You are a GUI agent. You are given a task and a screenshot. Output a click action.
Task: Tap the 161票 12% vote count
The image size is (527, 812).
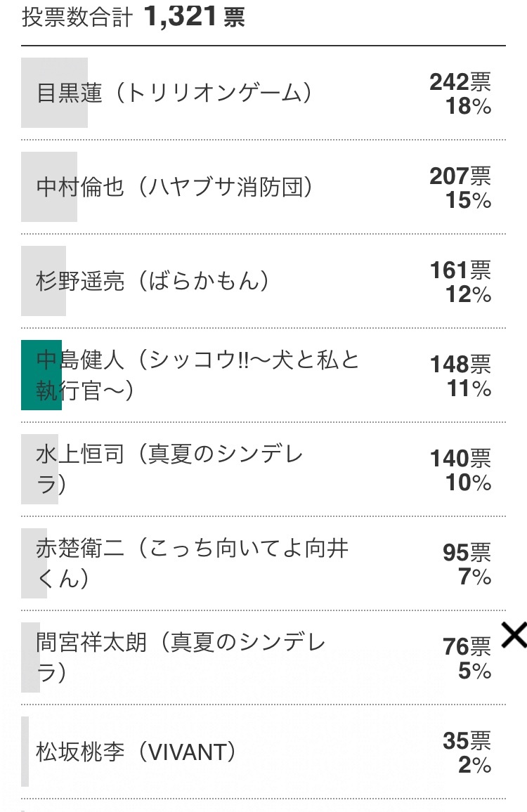[461, 282]
